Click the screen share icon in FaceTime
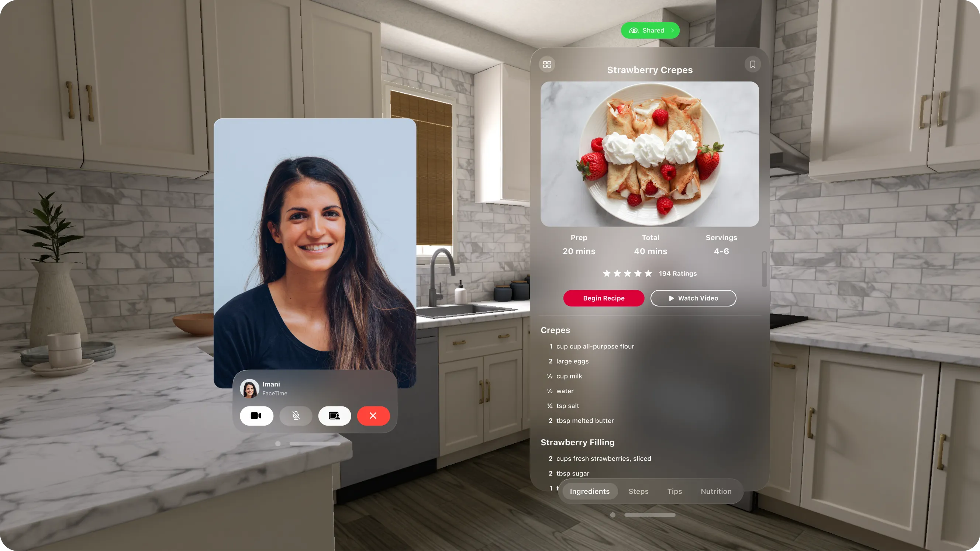Image resolution: width=980 pixels, height=551 pixels. click(x=335, y=416)
